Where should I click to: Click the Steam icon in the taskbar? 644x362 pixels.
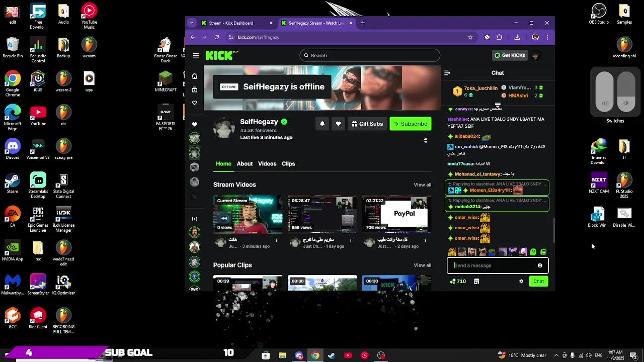(332, 355)
